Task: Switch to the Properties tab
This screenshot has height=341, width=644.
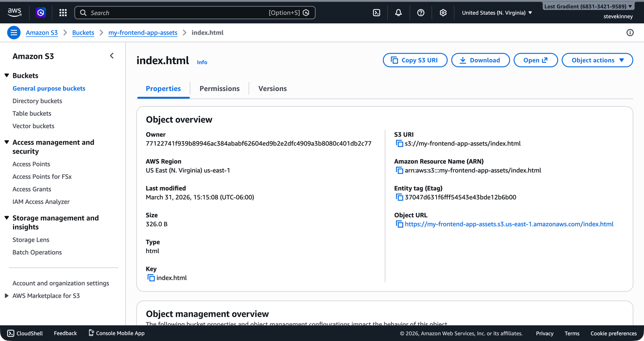Action: [x=163, y=89]
